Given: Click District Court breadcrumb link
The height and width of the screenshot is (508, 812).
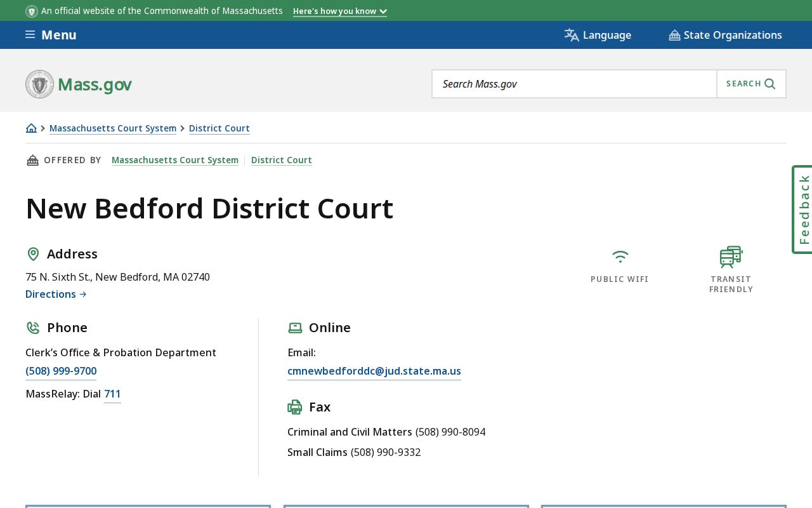Looking at the screenshot, I should 219,128.
